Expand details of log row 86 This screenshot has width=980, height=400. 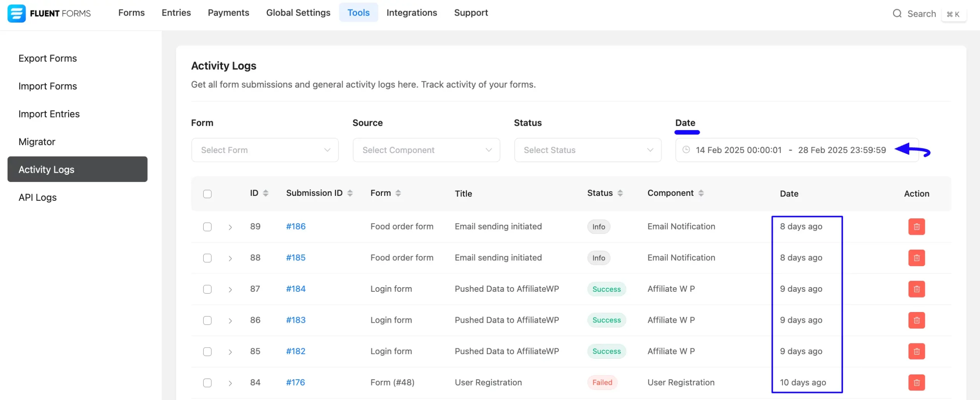click(x=230, y=321)
